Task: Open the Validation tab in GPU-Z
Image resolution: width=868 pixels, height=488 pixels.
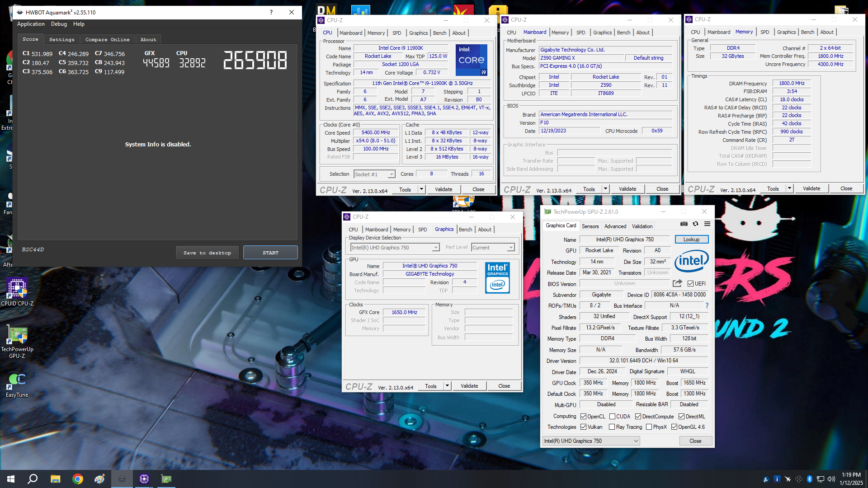Action: pyautogui.click(x=642, y=226)
